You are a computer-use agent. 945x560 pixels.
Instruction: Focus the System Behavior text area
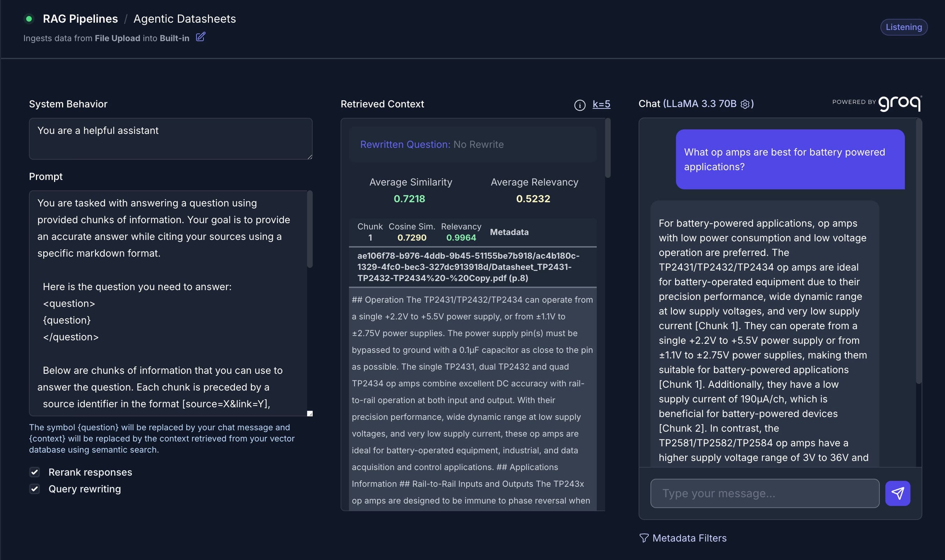(171, 138)
